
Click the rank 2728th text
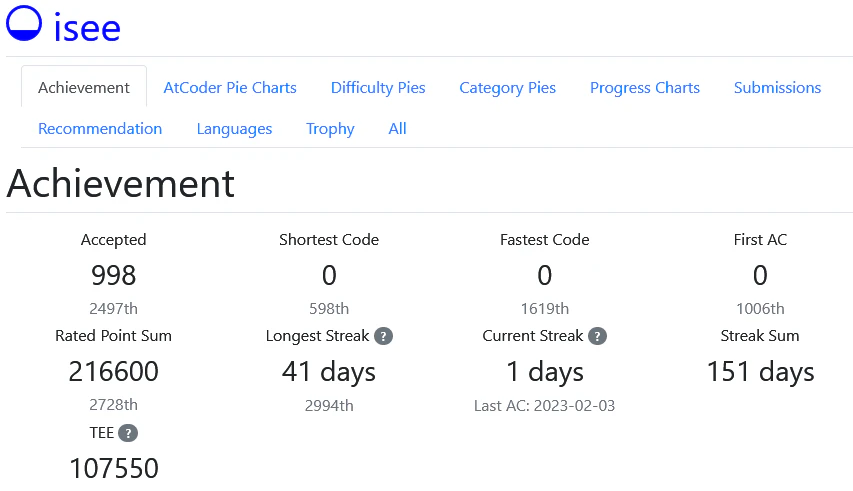point(114,405)
